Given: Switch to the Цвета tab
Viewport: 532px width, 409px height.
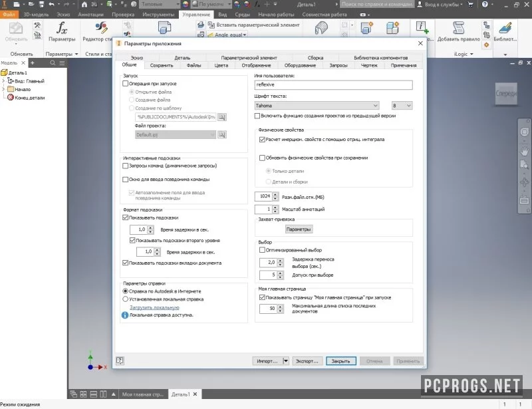Looking at the screenshot, I should pos(221,66).
